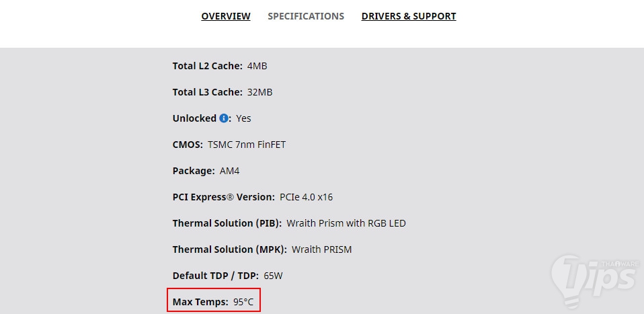644x314 pixels.
Task: Click the PCIe 4.0 x16 value
Action: pyautogui.click(x=307, y=197)
